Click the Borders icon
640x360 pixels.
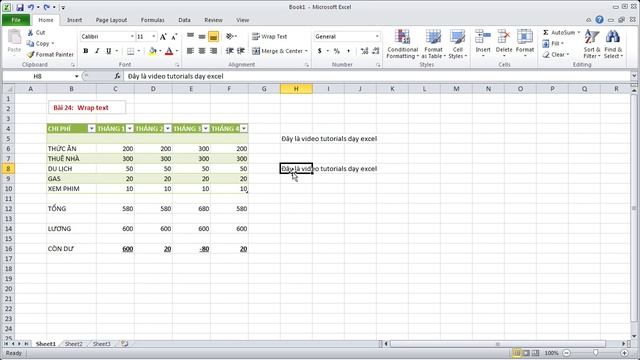pyautogui.click(x=131, y=51)
